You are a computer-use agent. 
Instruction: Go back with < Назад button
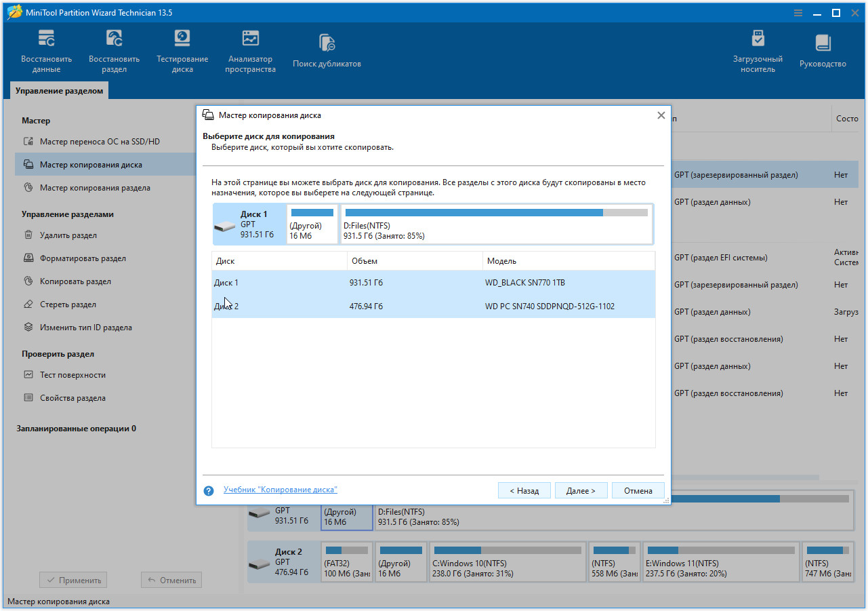(524, 491)
